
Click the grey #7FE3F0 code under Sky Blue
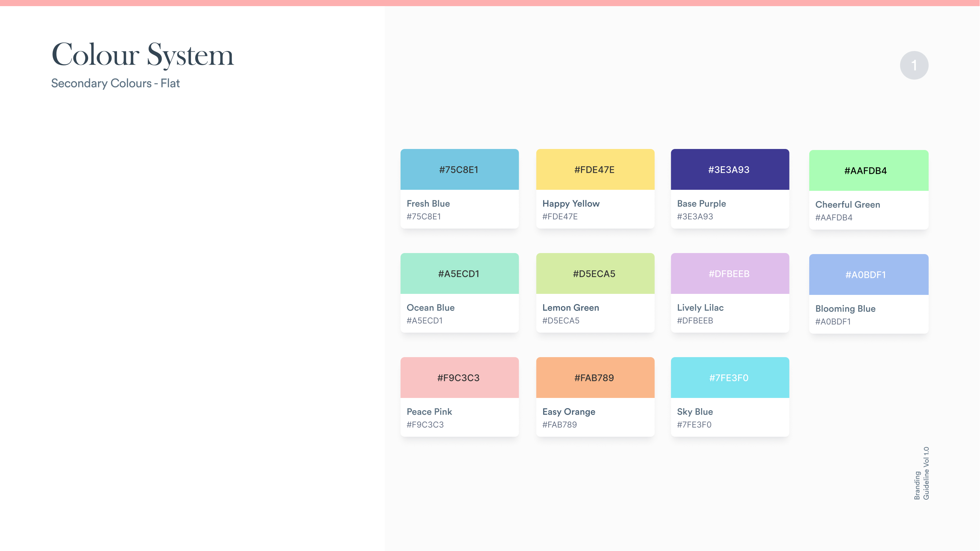click(694, 425)
